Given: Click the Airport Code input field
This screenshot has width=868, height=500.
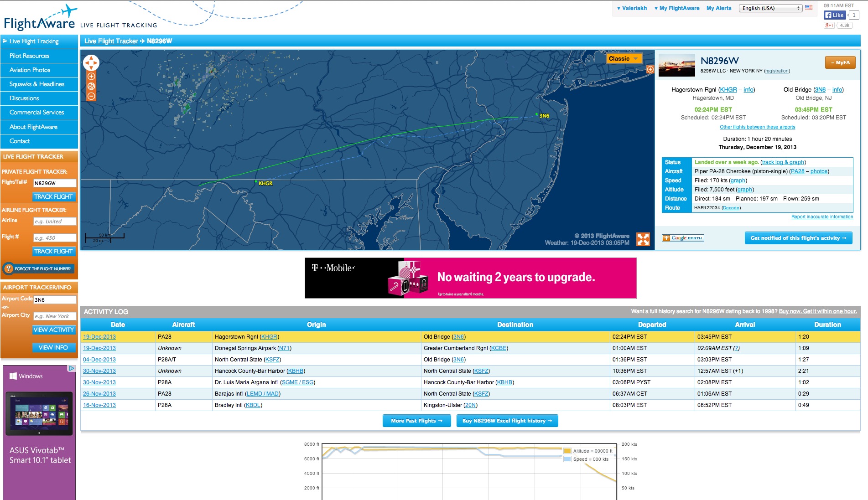Looking at the screenshot, I should [x=55, y=299].
